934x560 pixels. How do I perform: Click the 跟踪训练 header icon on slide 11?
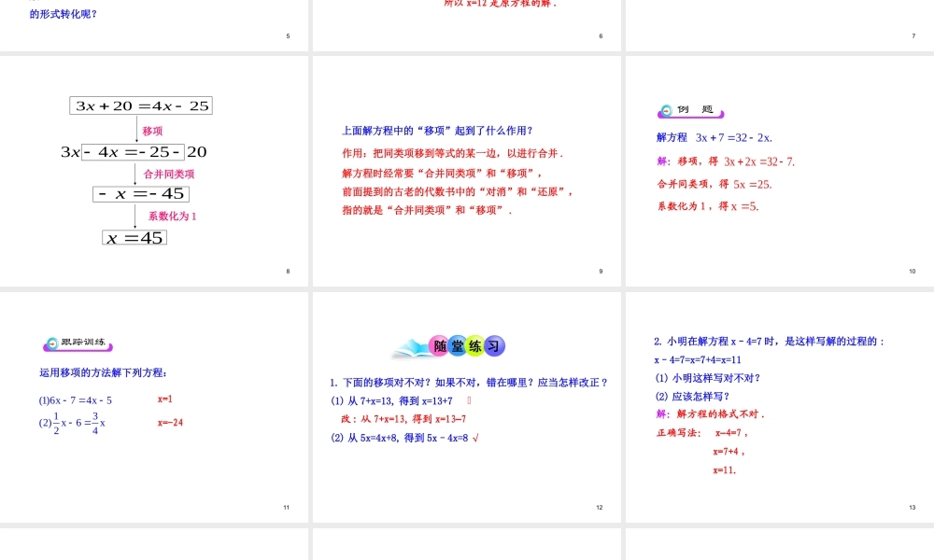[52, 343]
